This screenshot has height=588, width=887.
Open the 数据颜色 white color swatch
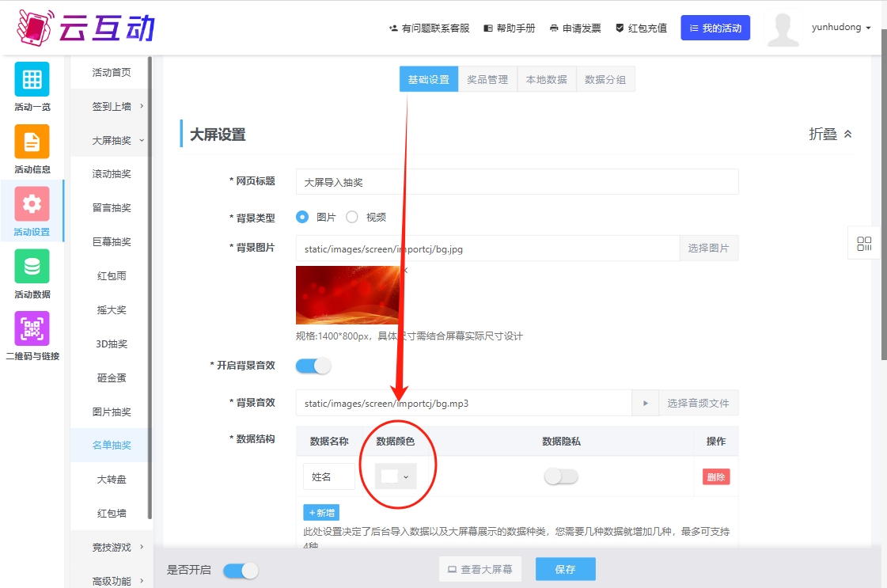(395, 476)
